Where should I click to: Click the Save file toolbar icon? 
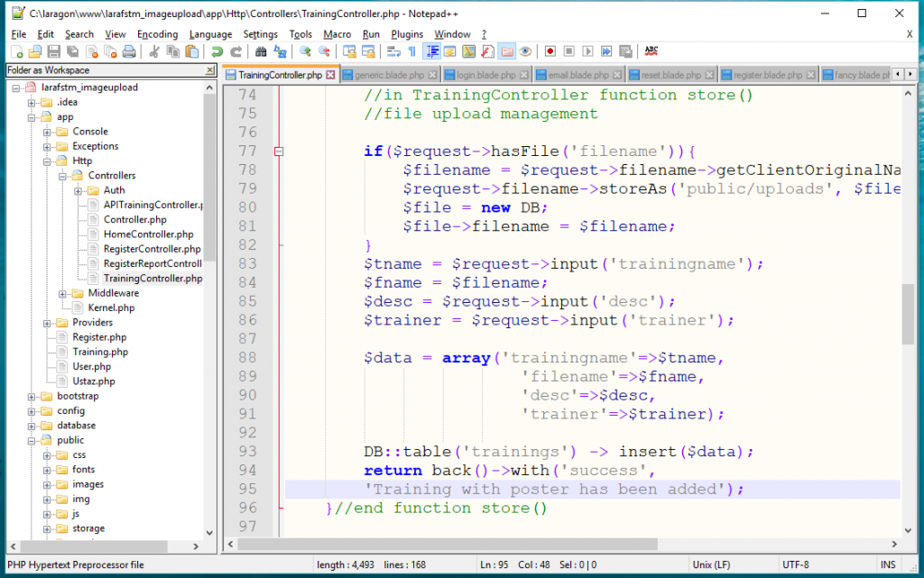53,51
